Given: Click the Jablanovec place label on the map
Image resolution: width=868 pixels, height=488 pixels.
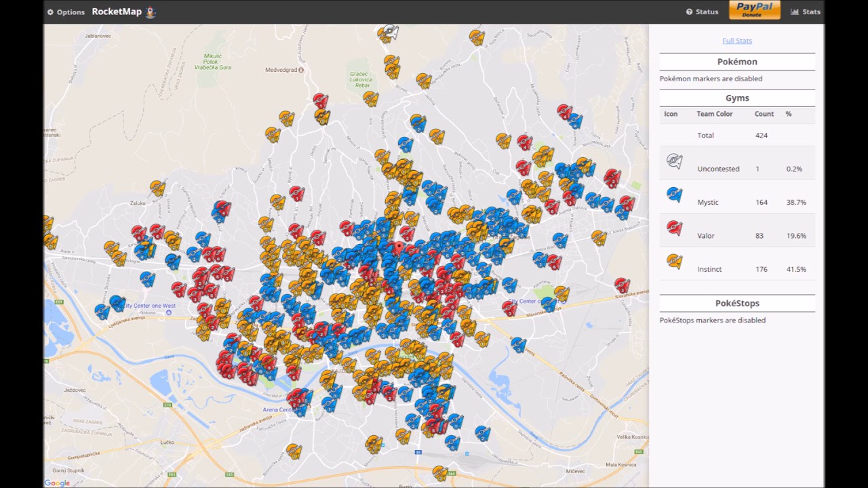Looking at the screenshot, I should click(x=98, y=36).
